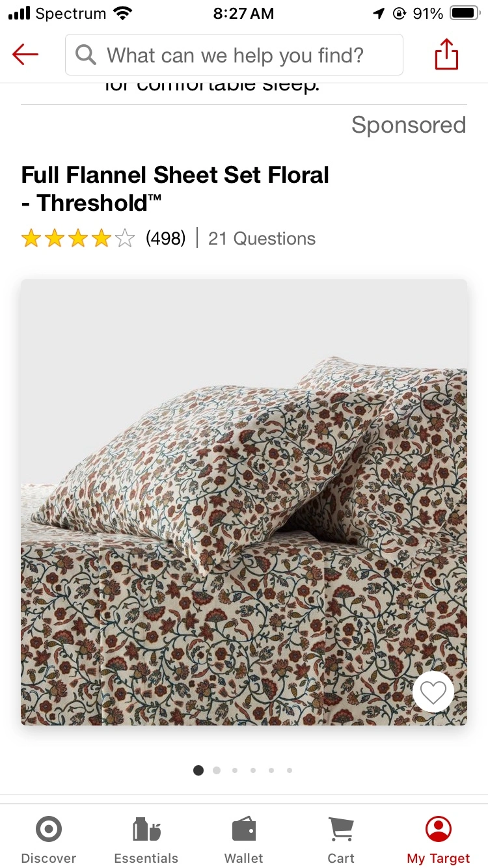Focus the 'What can we help you find?' search field
The width and height of the screenshot is (488, 868).
(x=234, y=55)
